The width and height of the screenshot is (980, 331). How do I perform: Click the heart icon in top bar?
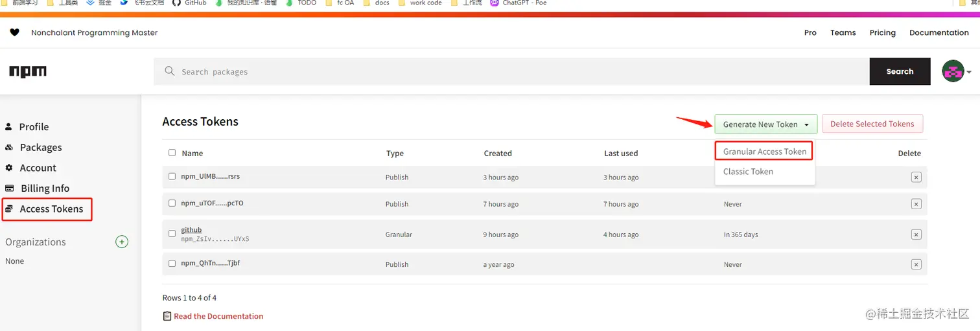point(14,32)
